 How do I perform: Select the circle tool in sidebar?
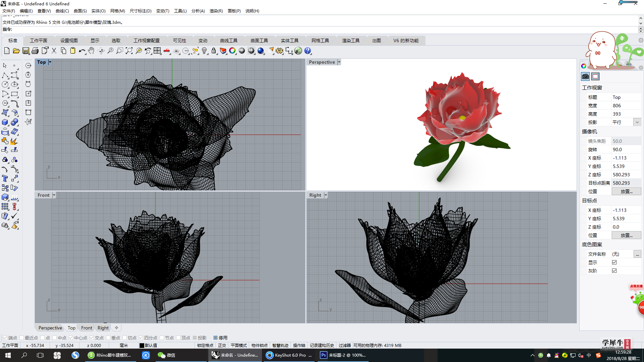click(x=5, y=84)
